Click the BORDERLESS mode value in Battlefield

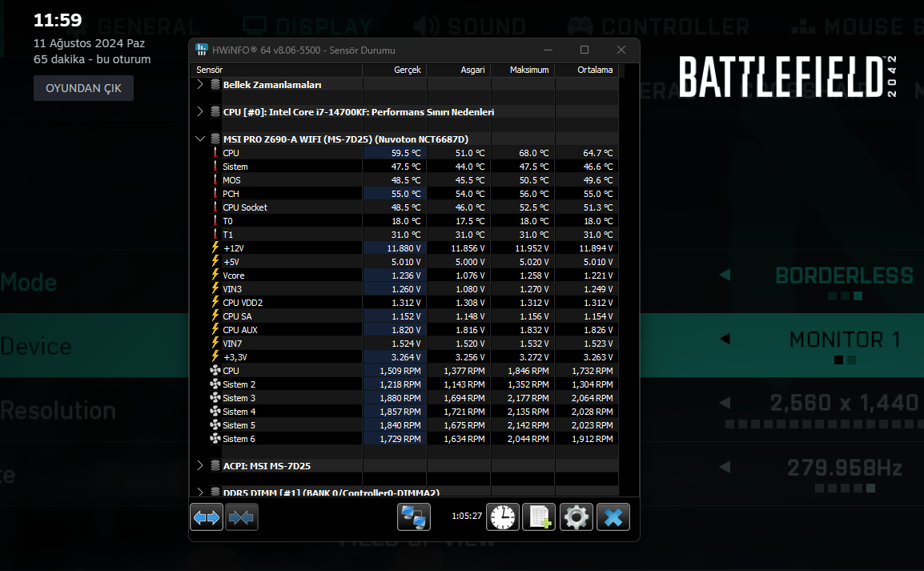(845, 275)
